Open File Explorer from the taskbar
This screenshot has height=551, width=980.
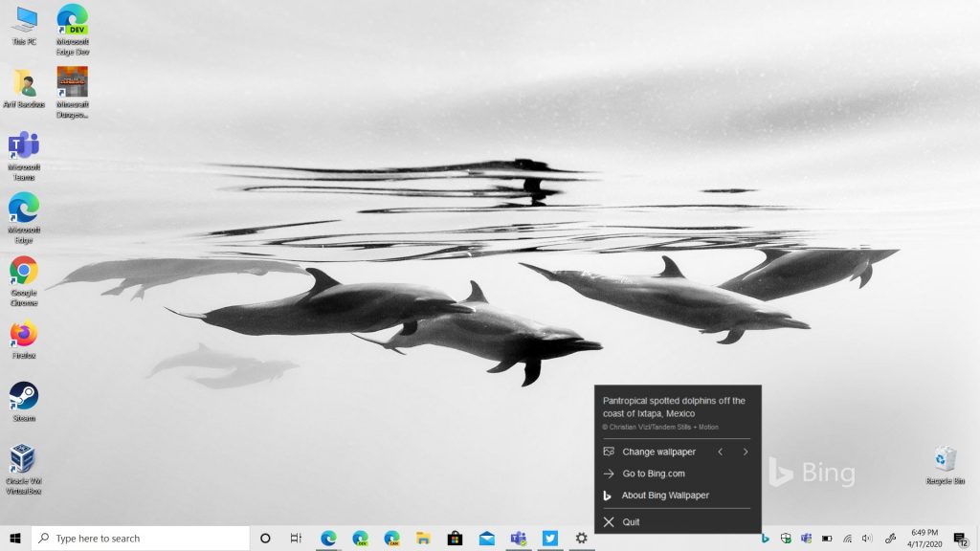pos(423,539)
